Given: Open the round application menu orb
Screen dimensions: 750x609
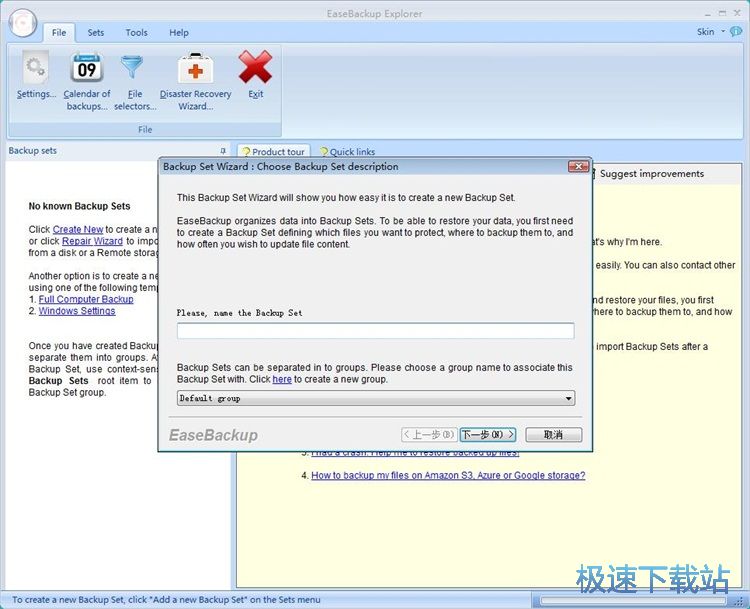Looking at the screenshot, I should click(x=22, y=22).
